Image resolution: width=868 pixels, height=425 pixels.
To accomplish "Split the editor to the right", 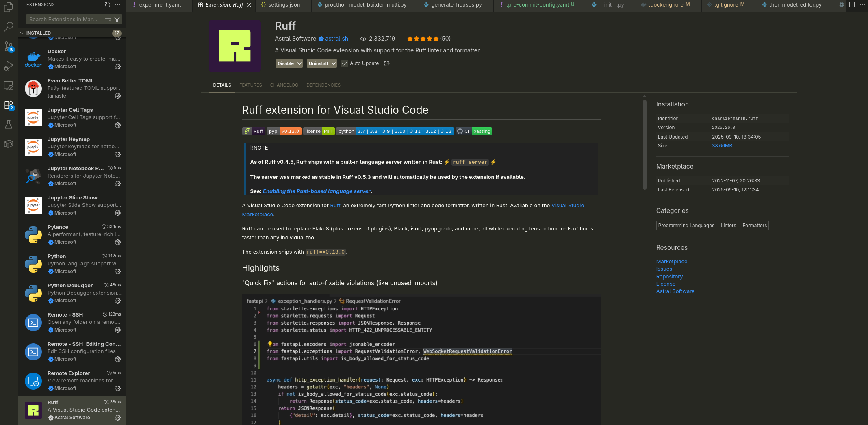I will click(x=852, y=5).
